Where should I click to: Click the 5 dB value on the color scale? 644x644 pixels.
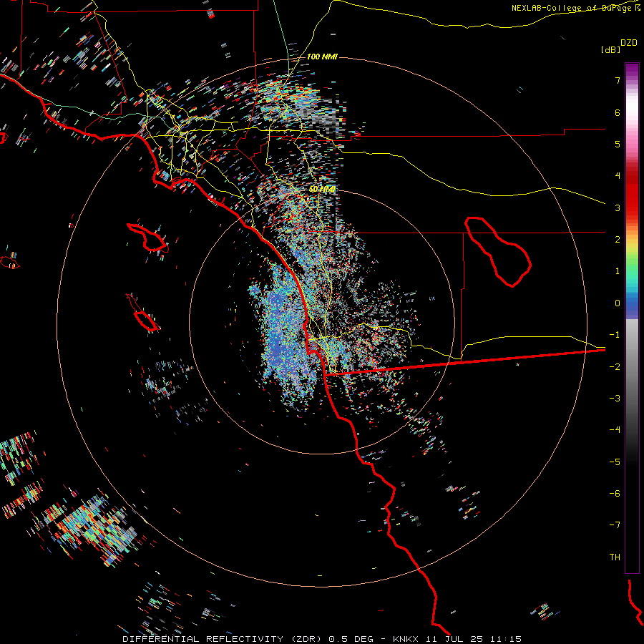618,144
